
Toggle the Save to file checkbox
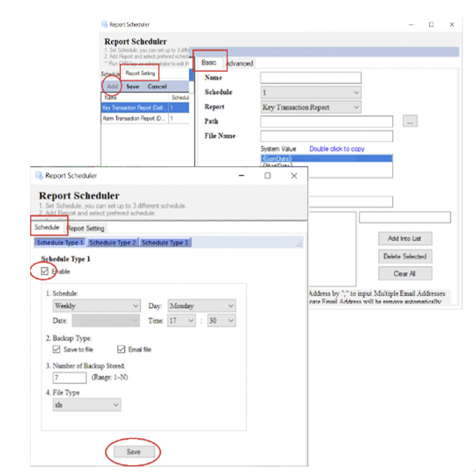[x=56, y=349]
